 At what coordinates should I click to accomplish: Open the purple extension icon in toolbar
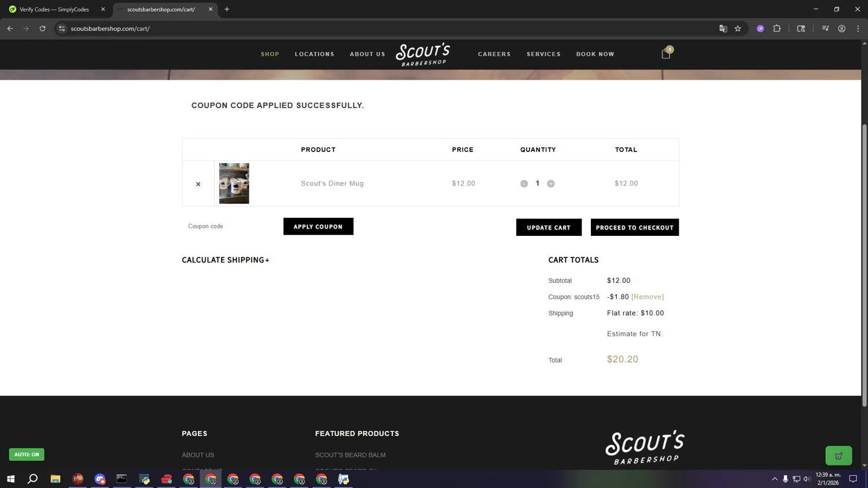(760, 28)
